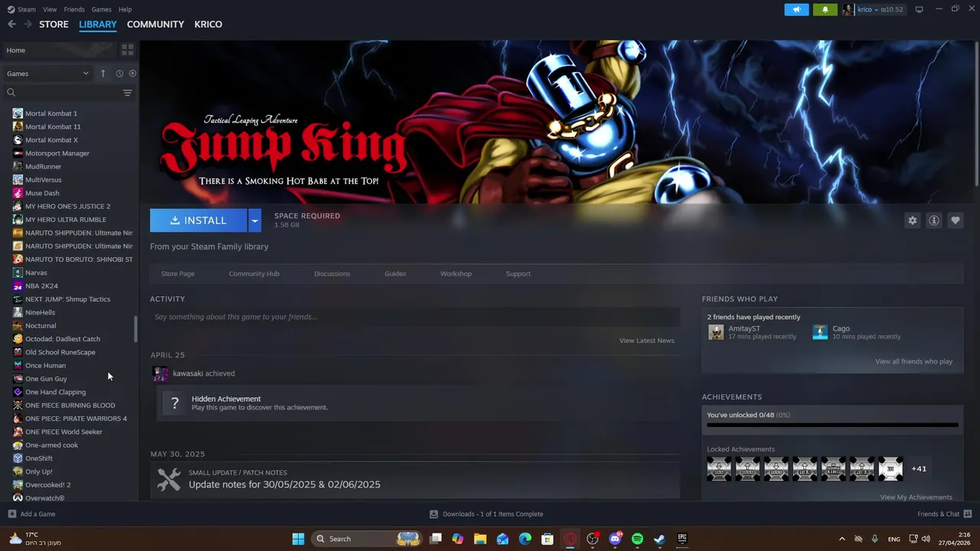The height and width of the screenshot is (551, 980).
Task: Open the collections grid view icon
Action: click(x=127, y=50)
